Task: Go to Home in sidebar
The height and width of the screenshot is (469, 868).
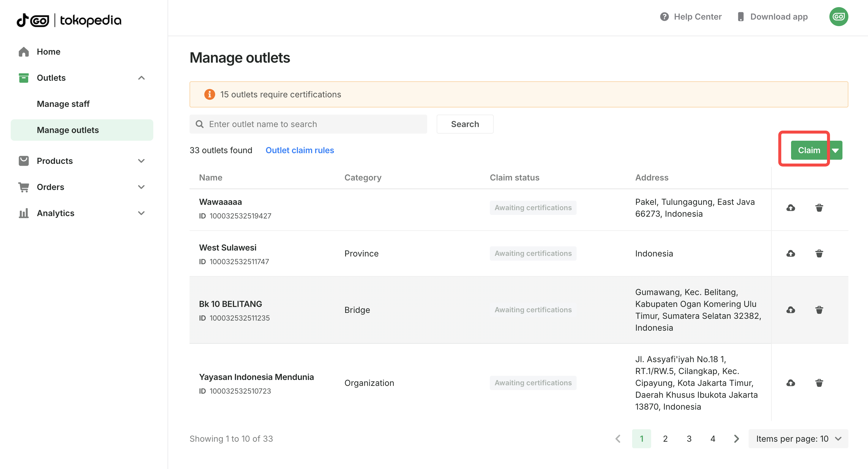Action: [x=48, y=52]
